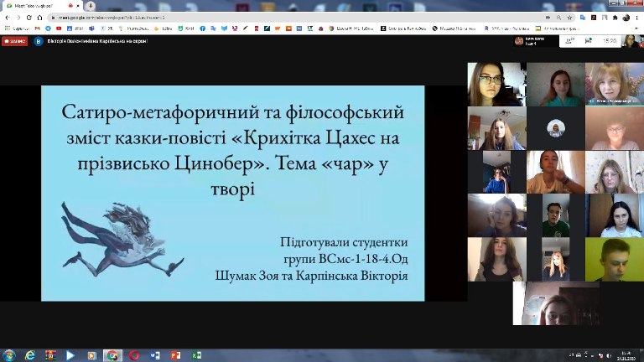This screenshot has width=644, height=362.
Task: Launch Internet Explorer from the taskbar
Action: click(x=29, y=355)
